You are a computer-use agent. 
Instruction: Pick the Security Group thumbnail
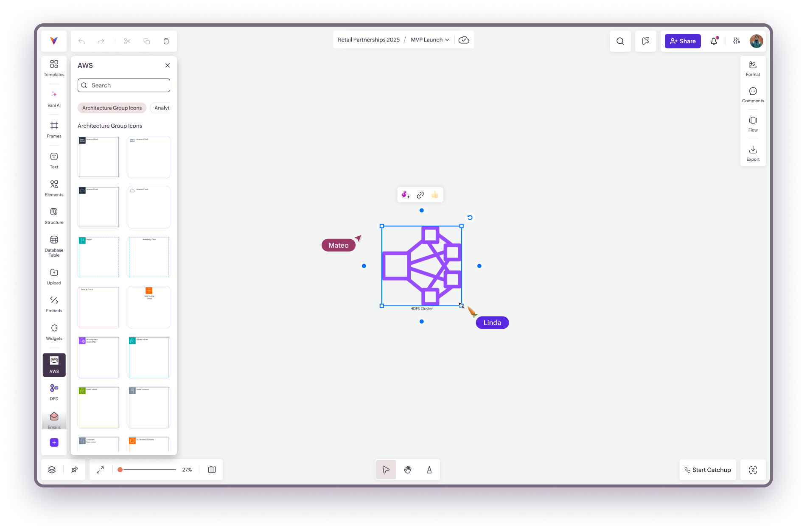99,307
